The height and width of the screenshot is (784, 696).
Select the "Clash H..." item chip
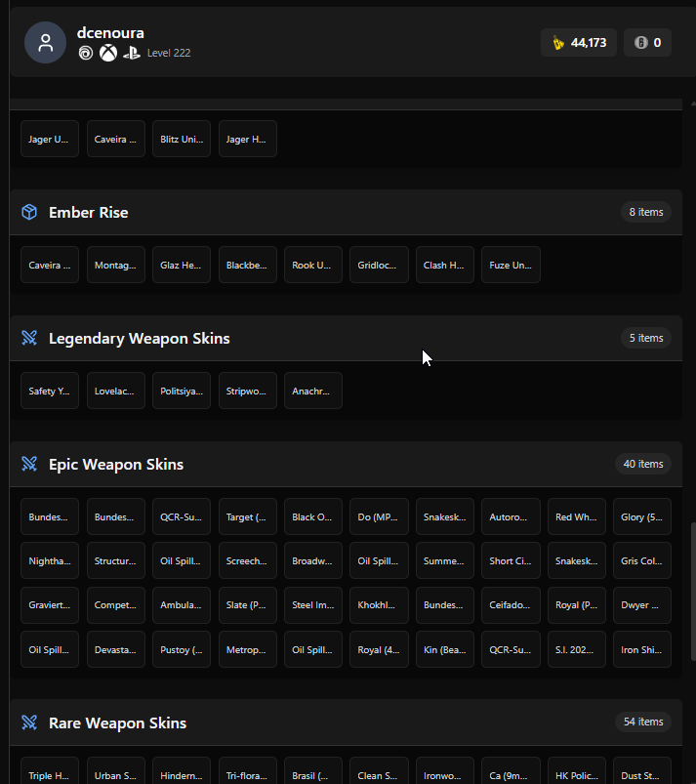click(x=445, y=265)
